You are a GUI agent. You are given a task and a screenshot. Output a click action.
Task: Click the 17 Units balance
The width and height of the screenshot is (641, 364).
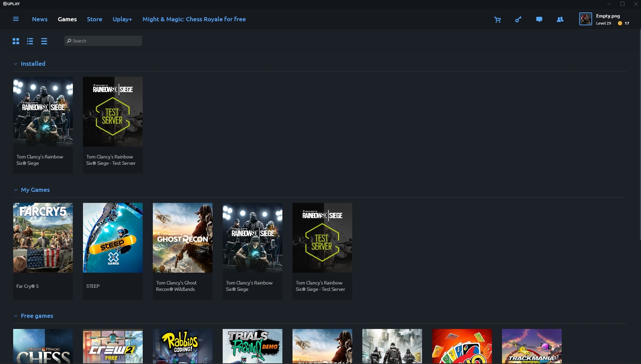(627, 23)
